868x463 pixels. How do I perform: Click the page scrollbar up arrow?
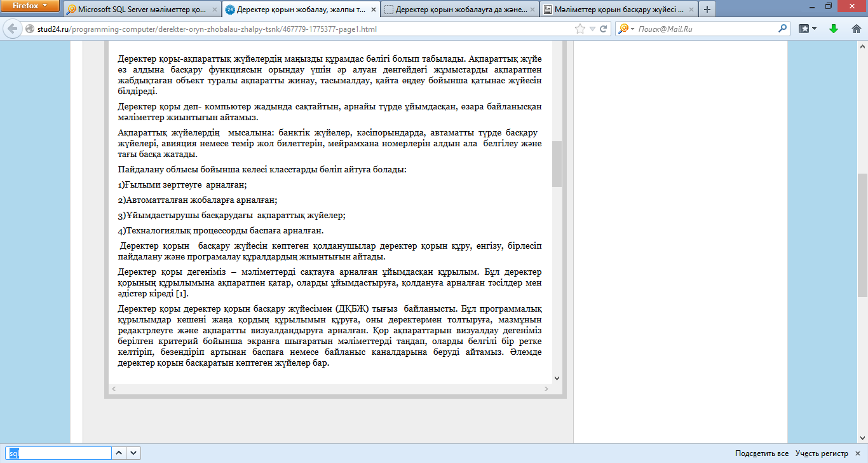click(862, 46)
